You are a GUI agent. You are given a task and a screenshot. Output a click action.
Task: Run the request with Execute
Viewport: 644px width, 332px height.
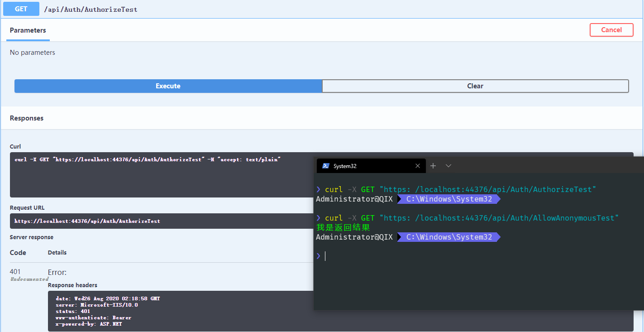(x=168, y=86)
